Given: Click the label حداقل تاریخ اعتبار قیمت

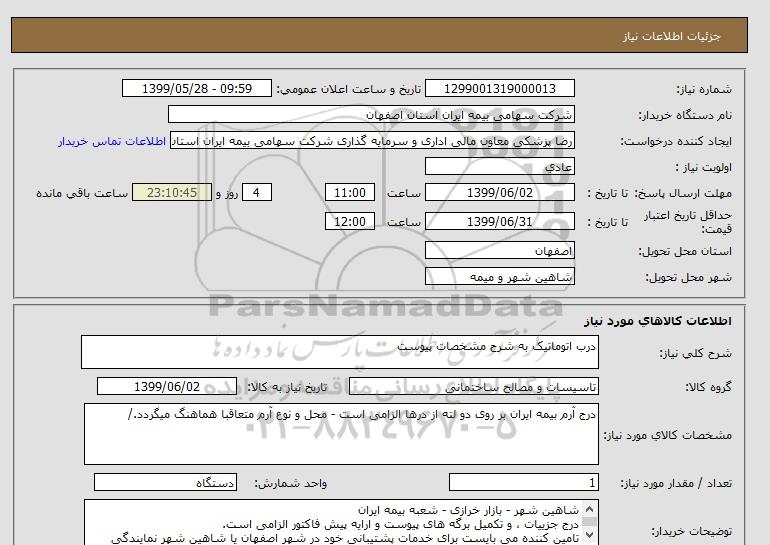Looking at the screenshot, I should [x=688, y=222].
